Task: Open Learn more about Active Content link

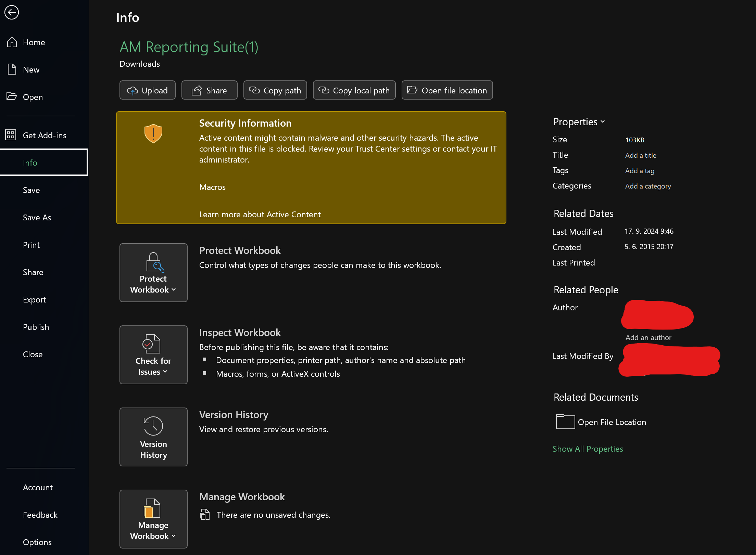Action: tap(260, 215)
